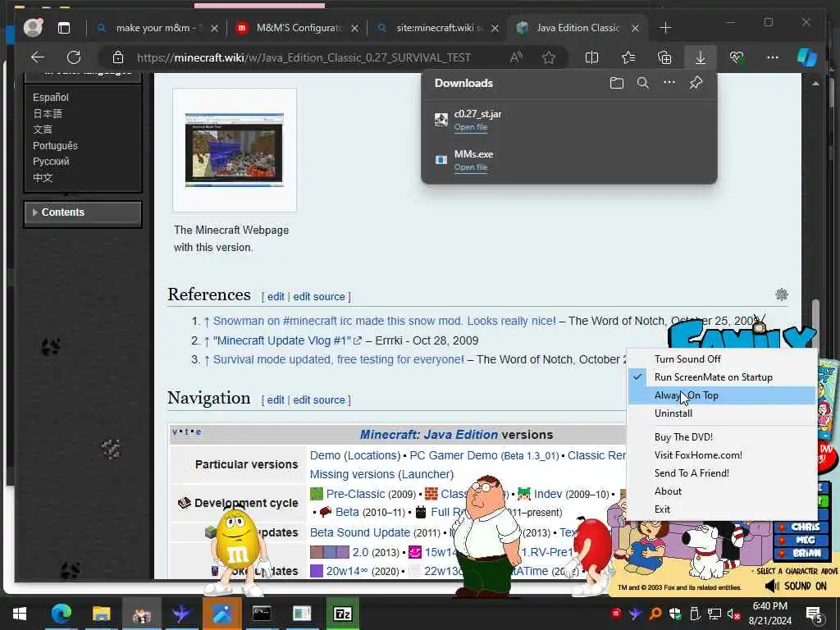The width and height of the screenshot is (840, 630).
Task: Open a new browser tab
Action: [x=665, y=28]
